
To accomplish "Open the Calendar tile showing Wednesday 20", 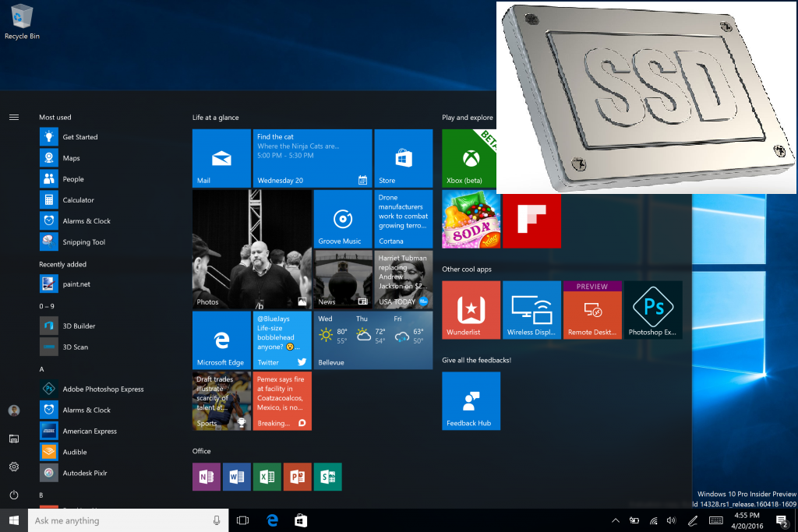I will (312, 158).
